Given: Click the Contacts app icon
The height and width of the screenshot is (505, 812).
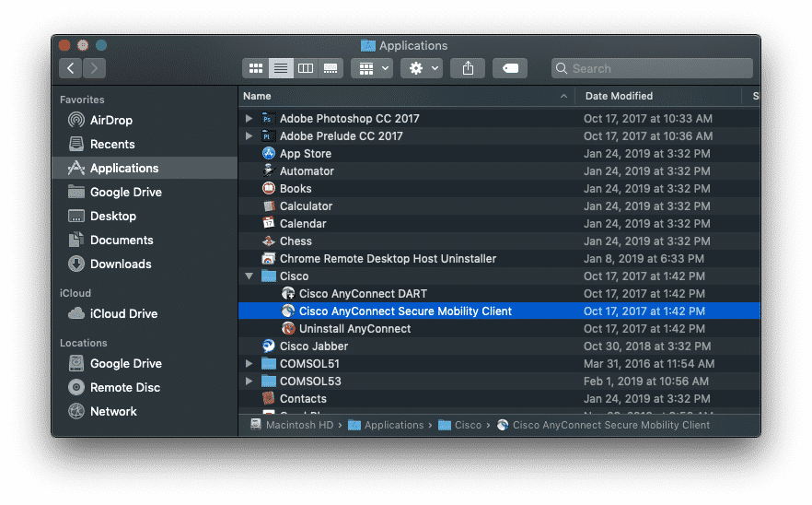Looking at the screenshot, I should (268, 399).
